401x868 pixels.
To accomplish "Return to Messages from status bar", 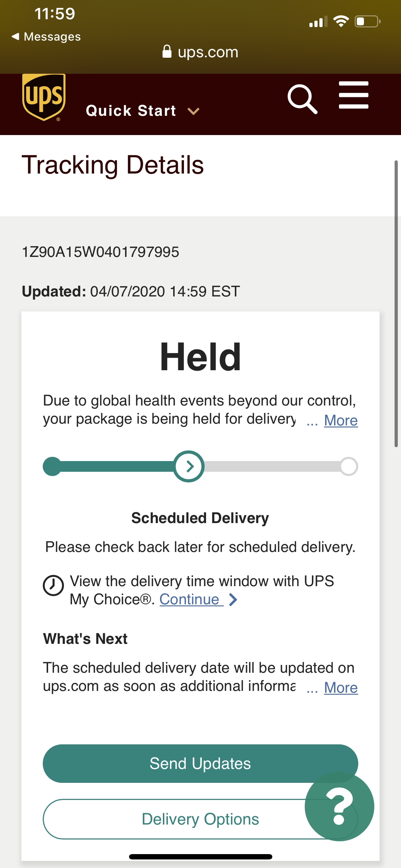I will [46, 36].
